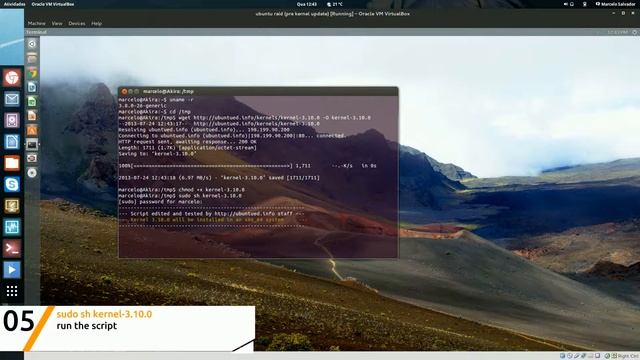Open the Atividades overview
This screenshot has height=360, width=640.
click(x=14, y=4)
